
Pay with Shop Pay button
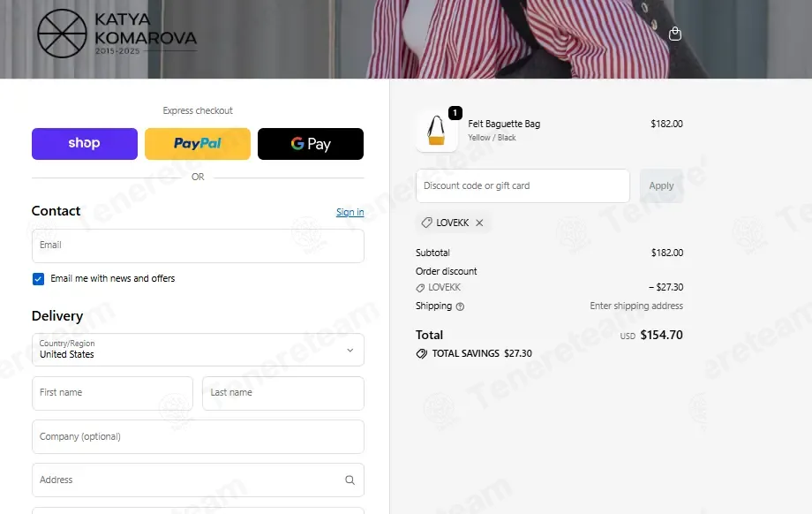tap(85, 144)
